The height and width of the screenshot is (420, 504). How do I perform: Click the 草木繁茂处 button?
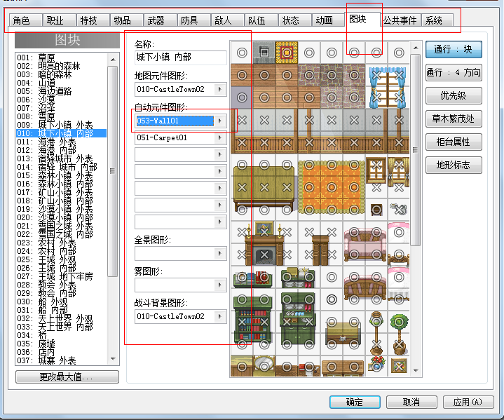pos(454,119)
